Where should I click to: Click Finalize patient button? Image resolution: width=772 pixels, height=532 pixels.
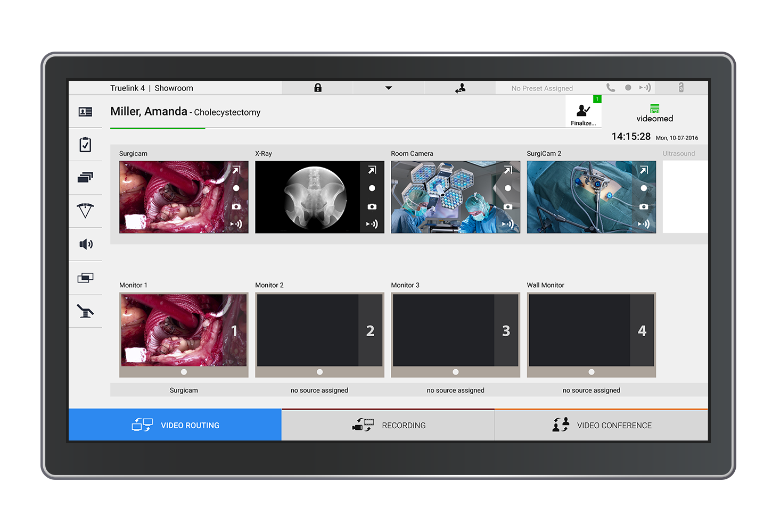pyautogui.click(x=584, y=112)
